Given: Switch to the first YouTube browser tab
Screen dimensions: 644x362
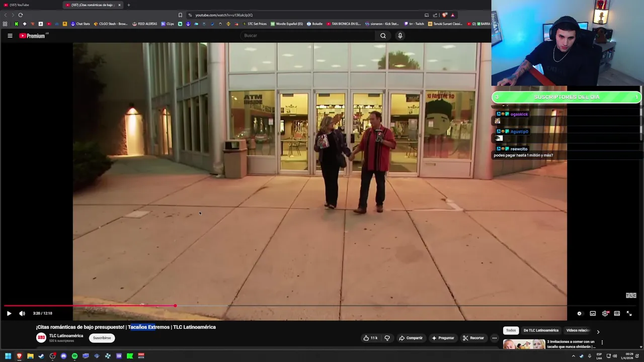Looking at the screenshot, I should pos(30,5).
